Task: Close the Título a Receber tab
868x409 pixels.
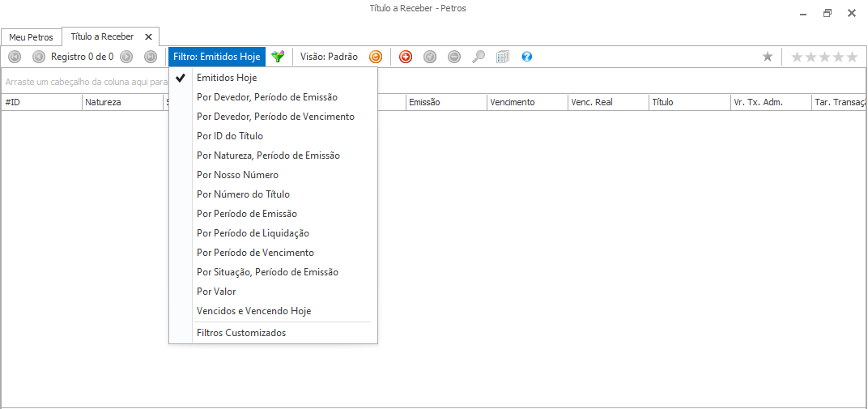Action: [148, 36]
